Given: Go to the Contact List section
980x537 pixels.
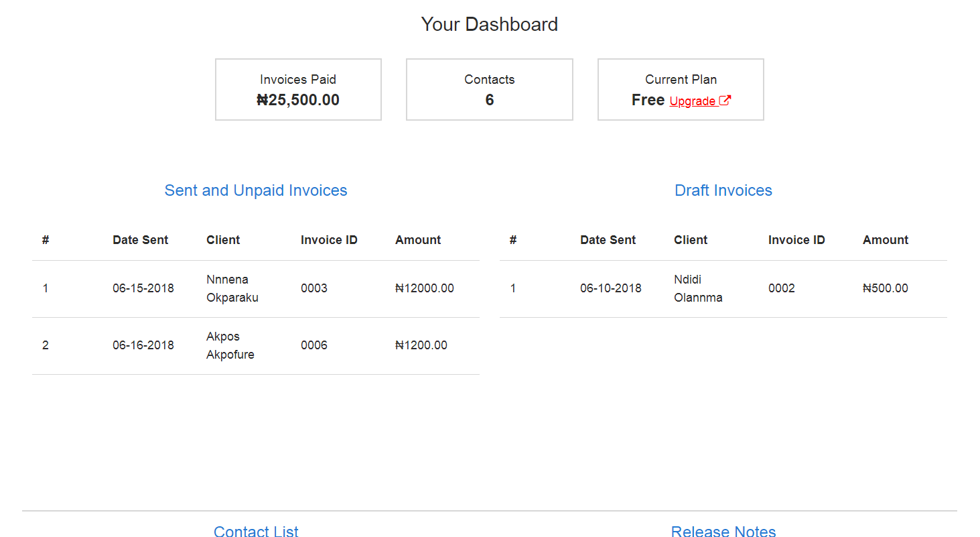Looking at the screenshot, I should click(x=256, y=531).
